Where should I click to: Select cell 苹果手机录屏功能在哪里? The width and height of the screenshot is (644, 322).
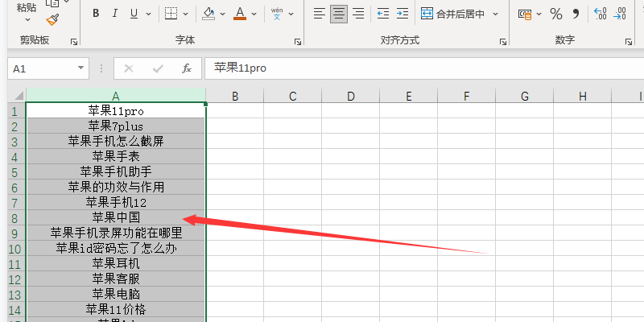point(116,233)
